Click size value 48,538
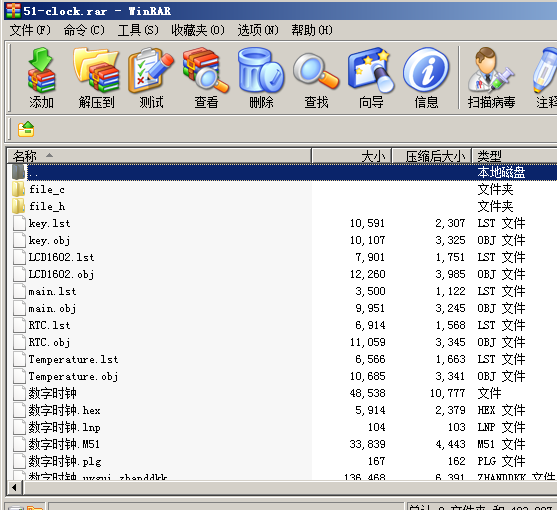The height and width of the screenshot is (510, 557). (367, 394)
